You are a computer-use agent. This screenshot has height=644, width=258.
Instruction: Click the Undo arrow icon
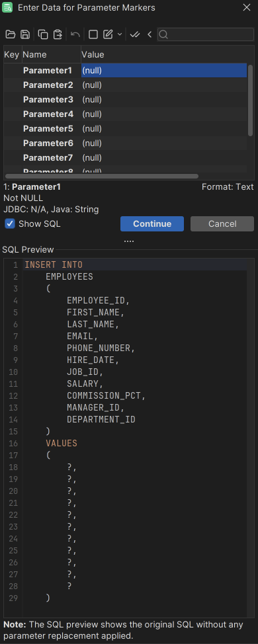75,34
